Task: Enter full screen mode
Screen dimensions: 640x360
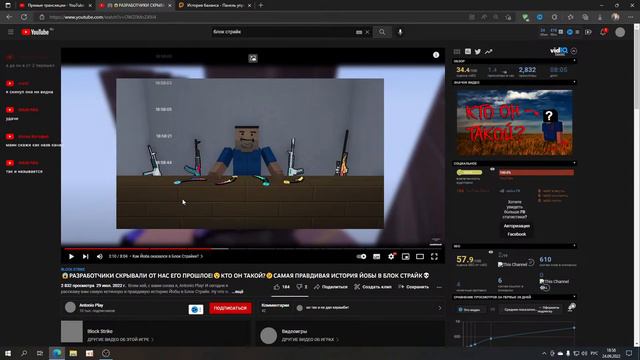Action: coord(434,256)
